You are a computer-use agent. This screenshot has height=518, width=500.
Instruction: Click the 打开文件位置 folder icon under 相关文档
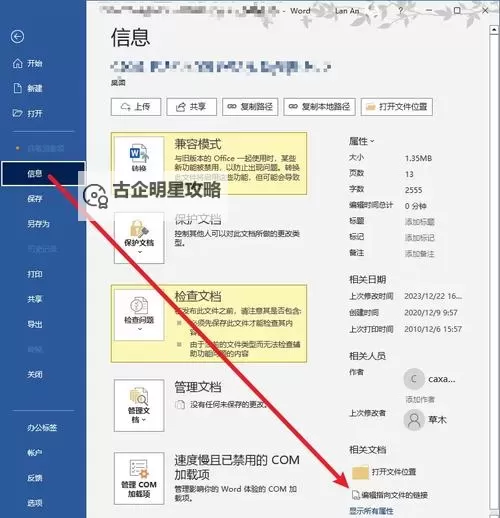[360, 472]
